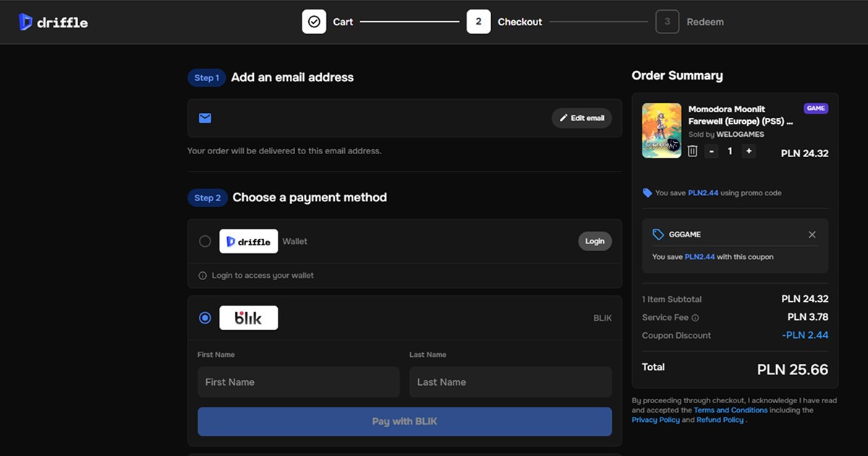Image resolution: width=868 pixels, height=456 pixels.
Task: Click the Service Fee value PLN 3.78
Action: [x=808, y=317]
